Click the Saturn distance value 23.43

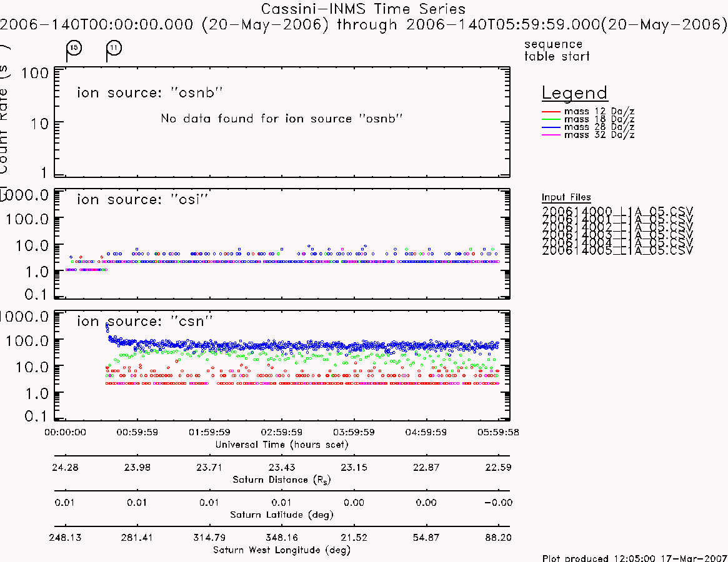pos(281,467)
